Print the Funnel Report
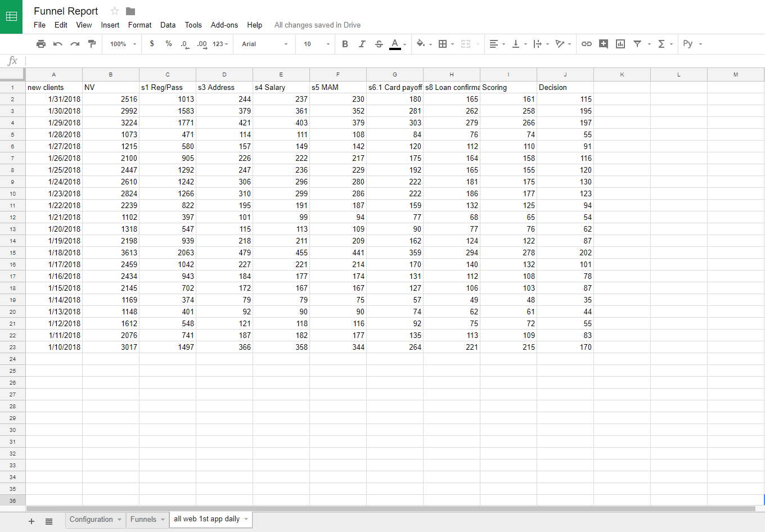Screen dimensions: 765x532 [41, 44]
